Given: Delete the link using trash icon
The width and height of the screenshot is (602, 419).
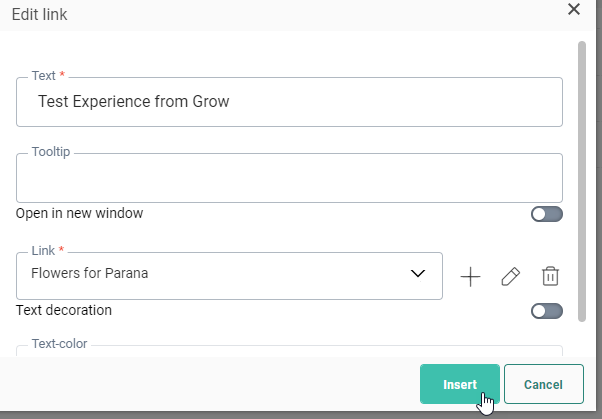Looking at the screenshot, I should 550,277.
